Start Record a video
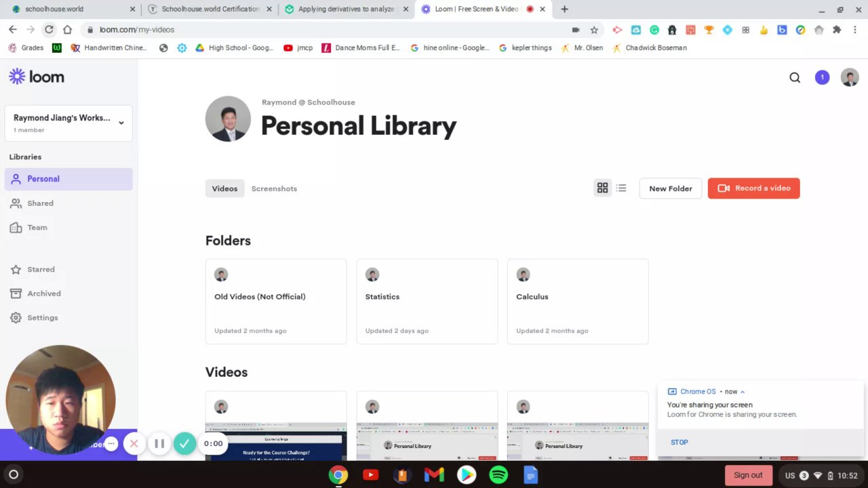 [x=753, y=188]
